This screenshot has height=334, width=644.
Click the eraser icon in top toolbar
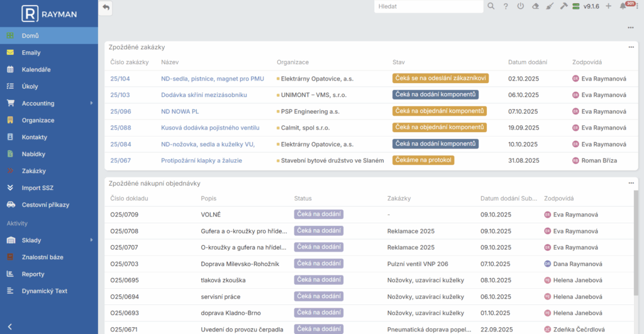(x=535, y=6)
